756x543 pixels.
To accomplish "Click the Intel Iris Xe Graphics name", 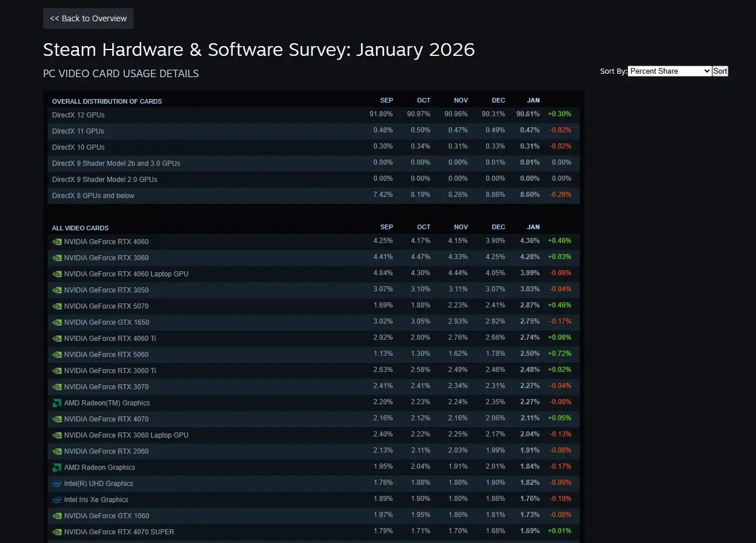I will pos(96,500).
